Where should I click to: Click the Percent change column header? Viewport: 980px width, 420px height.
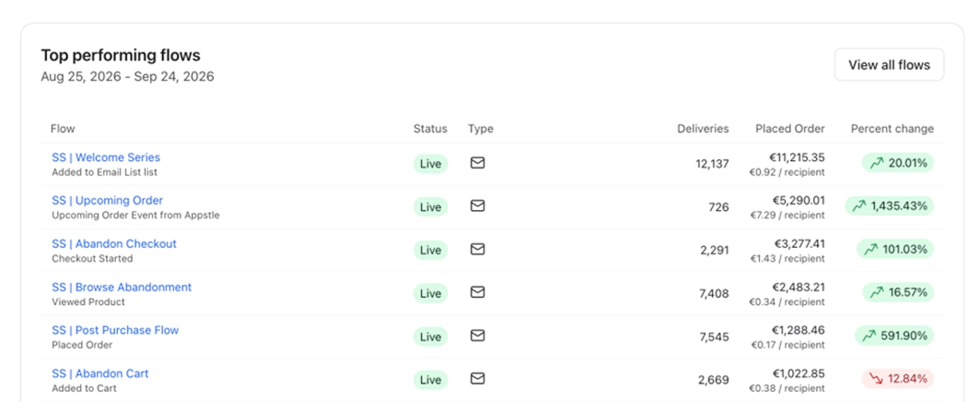pyautogui.click(x=892, y=129)
